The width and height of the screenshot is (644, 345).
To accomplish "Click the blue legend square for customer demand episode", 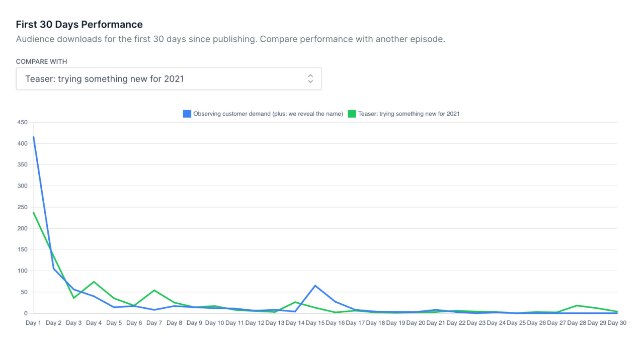I will click(187, 114).
